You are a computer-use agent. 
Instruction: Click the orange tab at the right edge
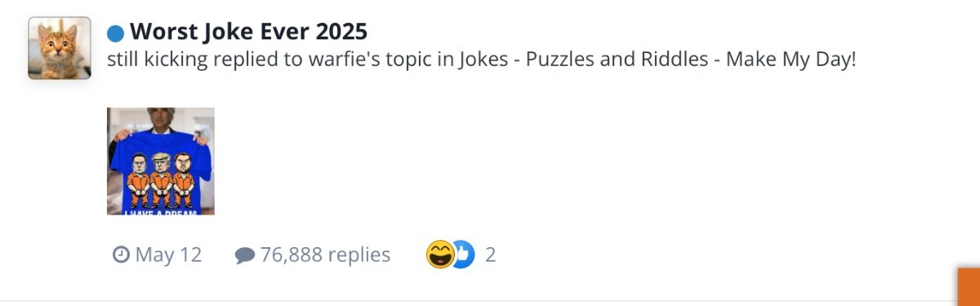pyautogui.click(x=969, y=286)
